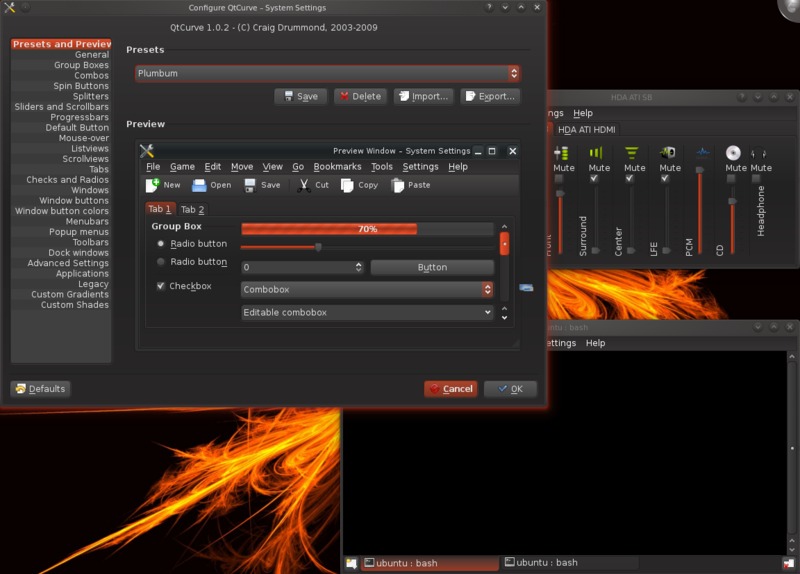Click the new tab icon in terminal tab bar
This screenshot has width=800, height=574.
click(351, 563)
